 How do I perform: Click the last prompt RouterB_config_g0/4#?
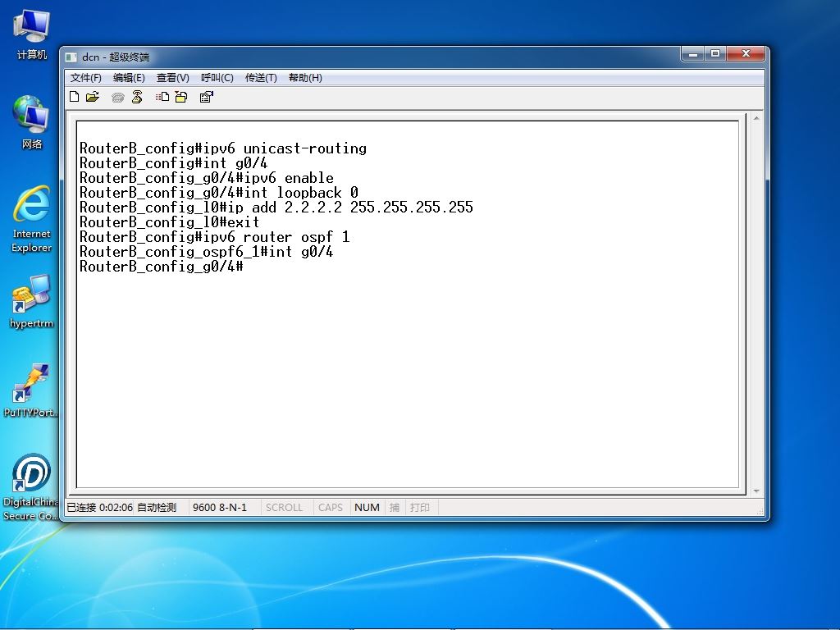(161, 267)
